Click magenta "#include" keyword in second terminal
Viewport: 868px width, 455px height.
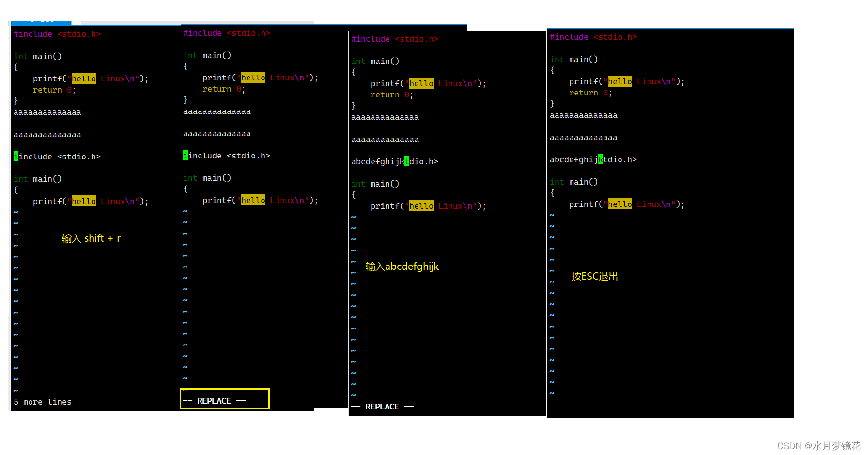click(202, 33)
